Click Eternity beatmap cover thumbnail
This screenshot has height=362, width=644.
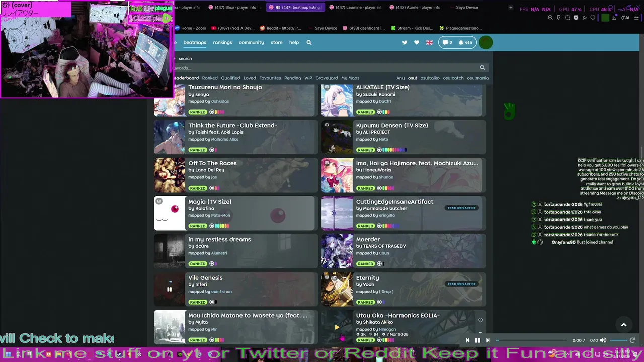point(337,289)
